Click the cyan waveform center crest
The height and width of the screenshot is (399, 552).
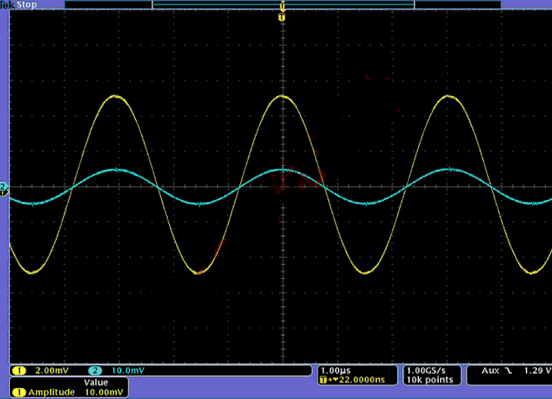coord(283,170)
